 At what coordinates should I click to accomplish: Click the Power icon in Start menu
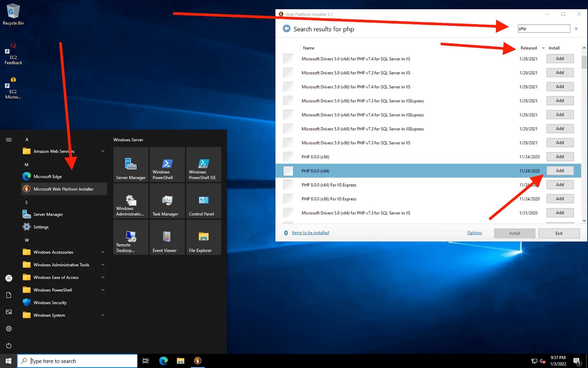[9, 346]
